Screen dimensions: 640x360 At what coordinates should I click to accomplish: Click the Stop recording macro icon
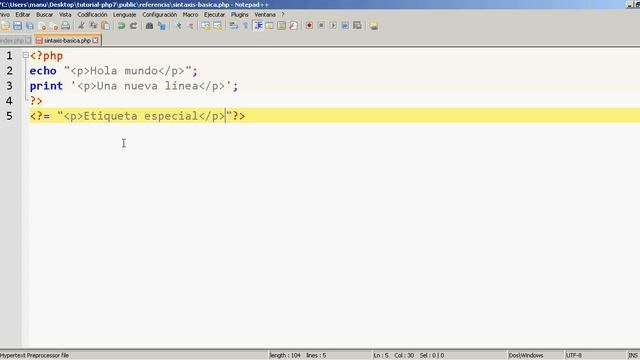pyautogui.click(x=321, y=26)
